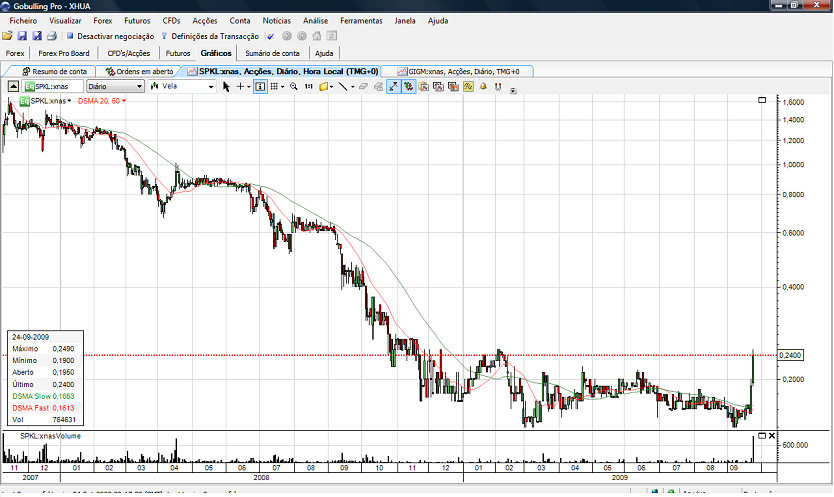Reset zoom with the 1:1 icon
Image resolution: width=834 pixels, height=497 pixels.
pyautogui.click(x=308, y=87)
